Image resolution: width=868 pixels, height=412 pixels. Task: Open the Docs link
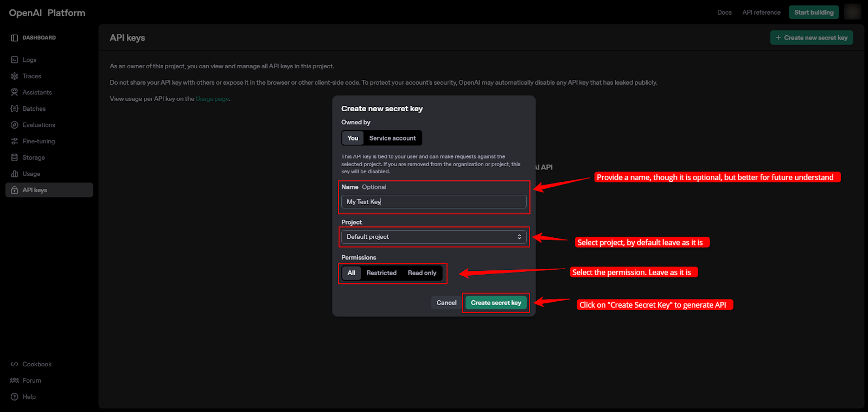pos(724,12)
